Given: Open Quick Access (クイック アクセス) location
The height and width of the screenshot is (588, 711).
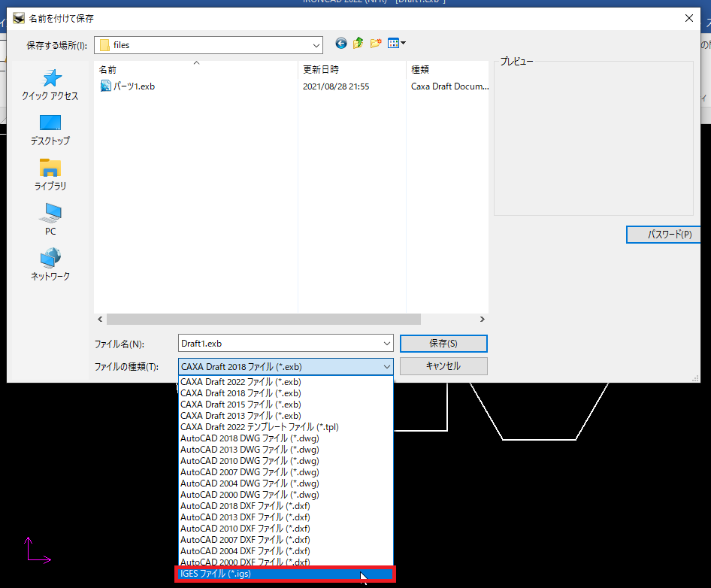Looking at the screenshot, I should [x=50, y=85].
